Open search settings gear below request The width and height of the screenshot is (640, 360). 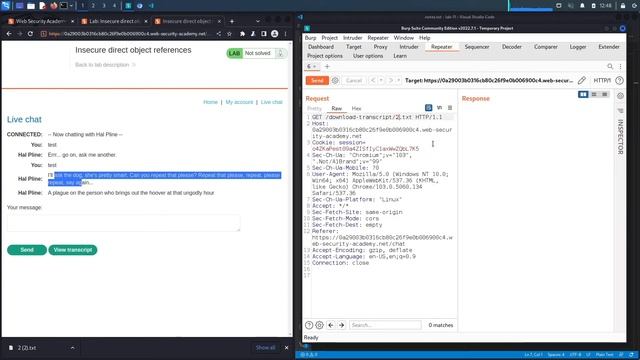click(x=320, y=325)
